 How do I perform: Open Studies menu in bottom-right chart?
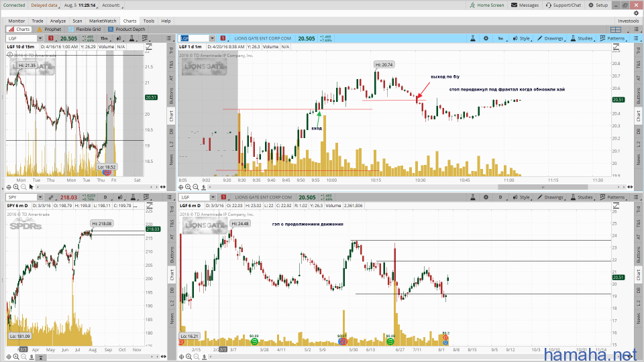[x=582, y=197]
